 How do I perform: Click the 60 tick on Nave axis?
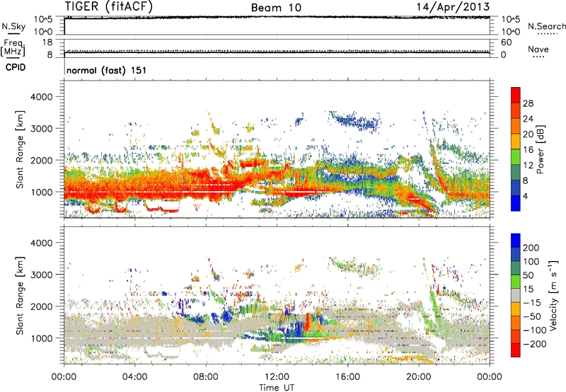pyautogui.click(x=506, y=42)
